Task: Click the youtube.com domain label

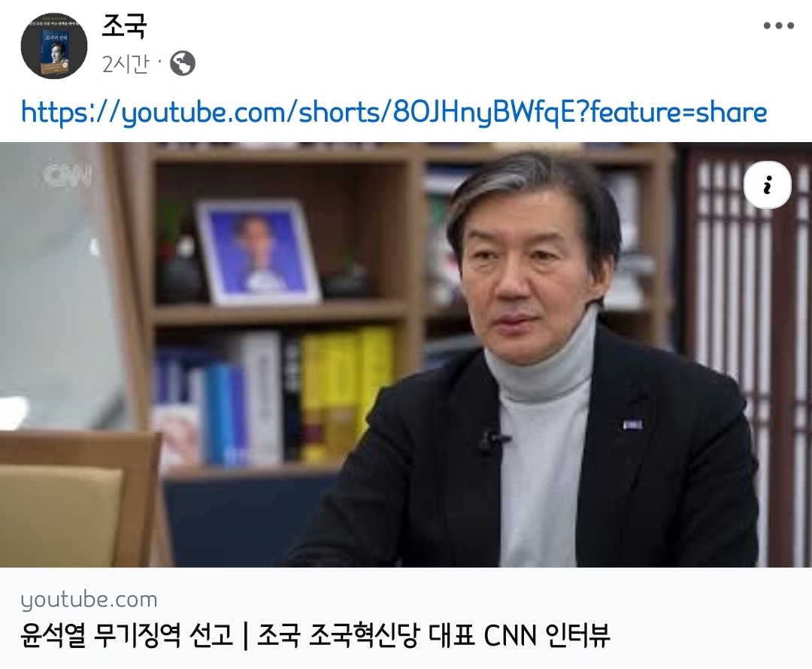Action: (89, 600)
